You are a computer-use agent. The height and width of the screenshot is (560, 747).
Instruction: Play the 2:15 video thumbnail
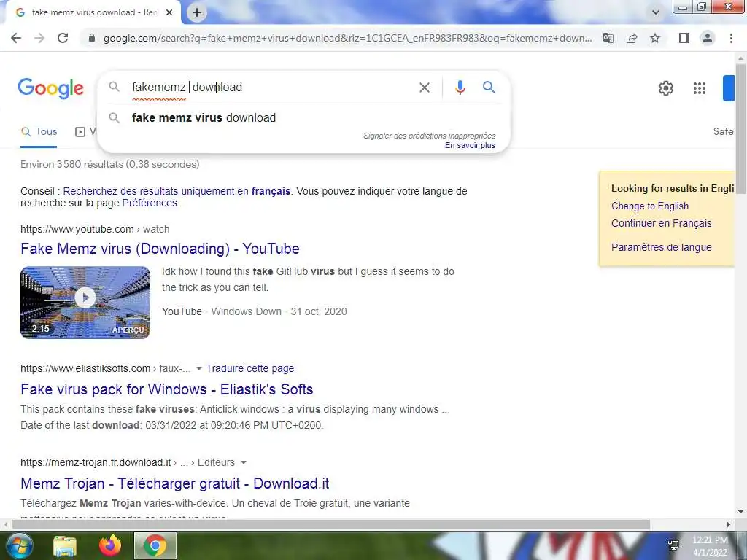[x=85, y=303]
